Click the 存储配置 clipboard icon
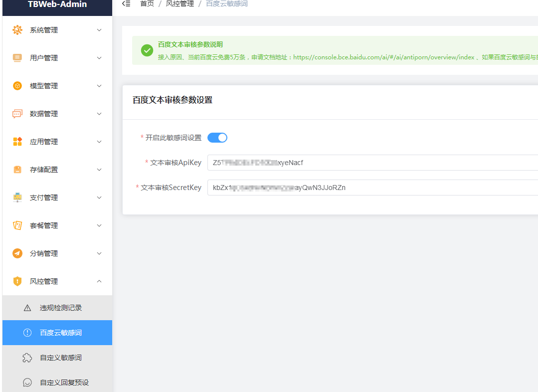538x392 pixels. coord(17,170)
